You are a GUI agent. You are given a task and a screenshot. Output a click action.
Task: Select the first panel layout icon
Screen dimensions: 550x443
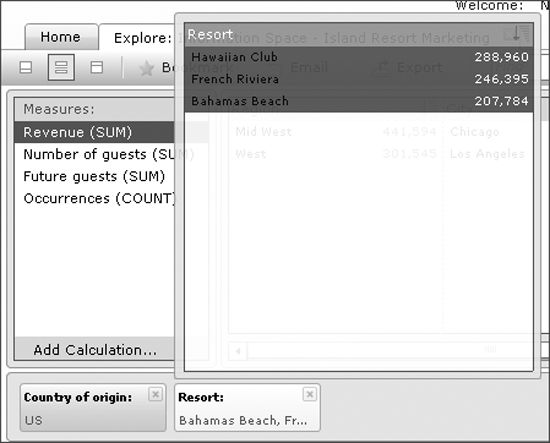(x=26, y=67)
